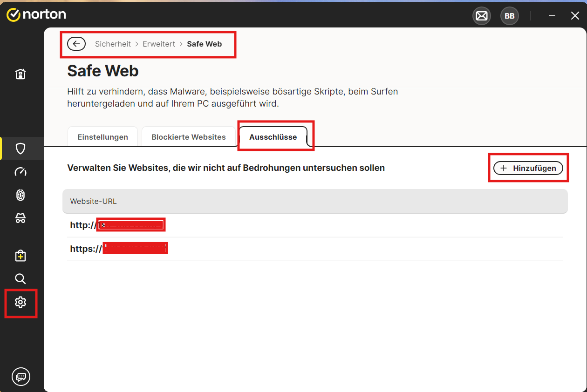Screen dimensions: 587x392
Task: Select the Security shield sidebar icon
Action: coord(20,149)
